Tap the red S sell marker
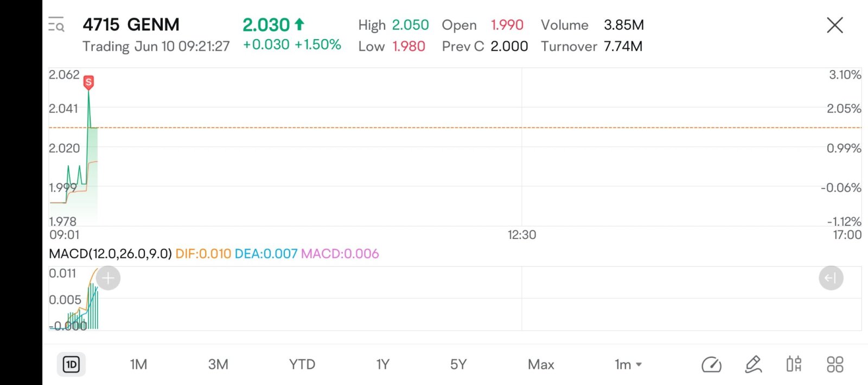The height and width of the screenshot is (385, 868). coord(88,83)
